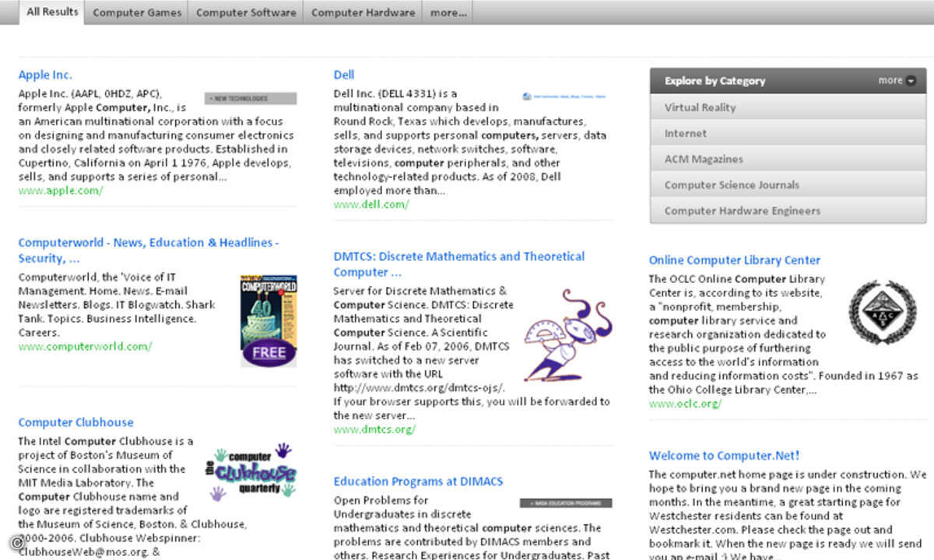Switch to the All Results tab
The width and height of the screenshot is (934, 560).
(x=52, y=12)
